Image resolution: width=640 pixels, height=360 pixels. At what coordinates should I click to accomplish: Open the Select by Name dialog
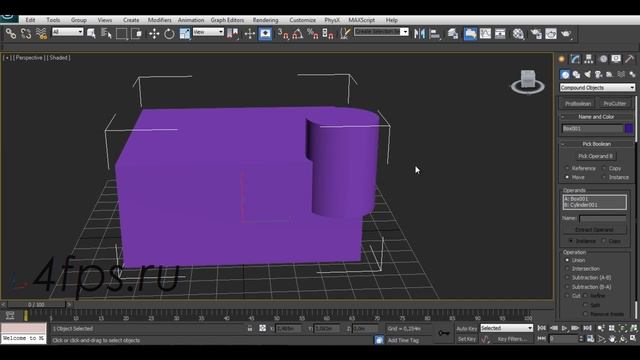(x=106, y=33)
